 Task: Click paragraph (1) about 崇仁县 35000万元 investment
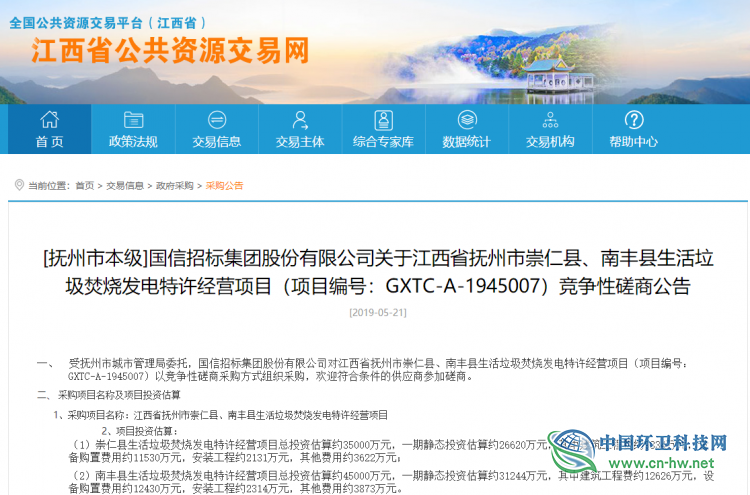point(391,451)
